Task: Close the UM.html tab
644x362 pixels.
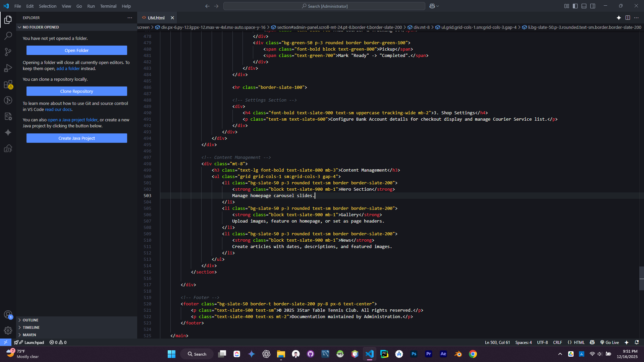Action: click(x=172, y=18)
